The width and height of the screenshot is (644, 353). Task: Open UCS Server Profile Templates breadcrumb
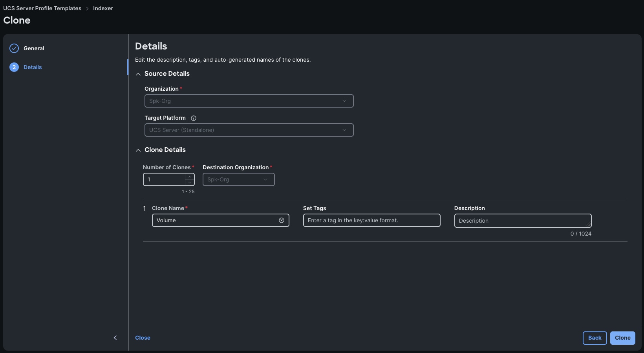[x=42, y=8]
